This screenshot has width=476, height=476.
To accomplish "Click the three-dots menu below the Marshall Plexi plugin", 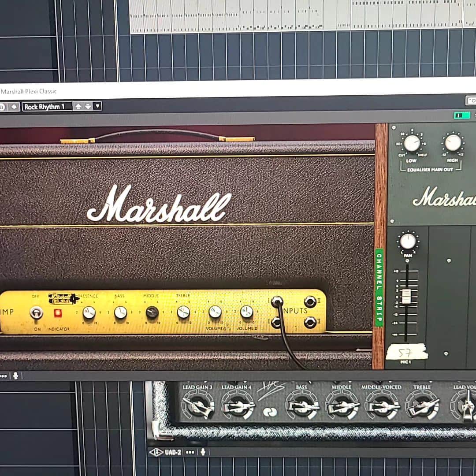I will (x=4, y=376).
